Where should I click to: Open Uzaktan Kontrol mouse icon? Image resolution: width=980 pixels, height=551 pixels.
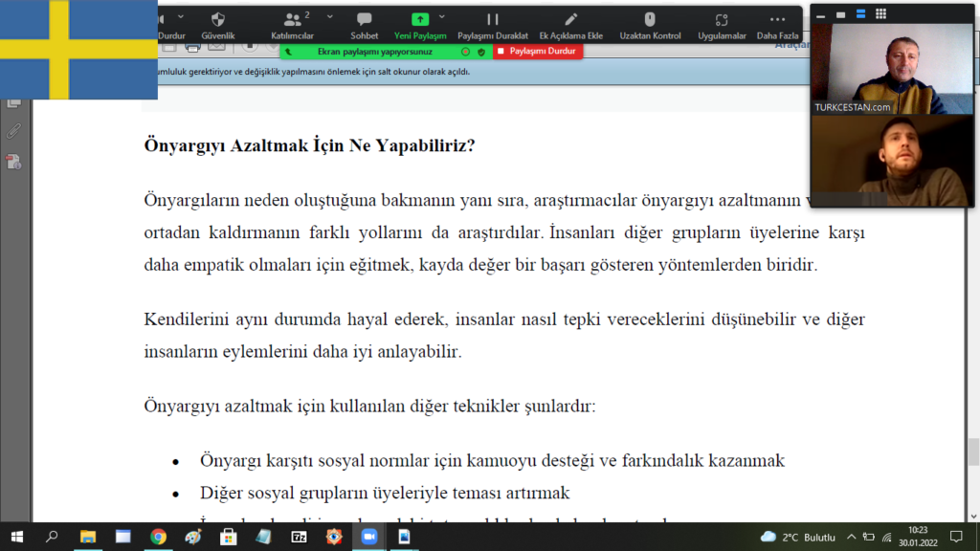(x=650, y=26)
